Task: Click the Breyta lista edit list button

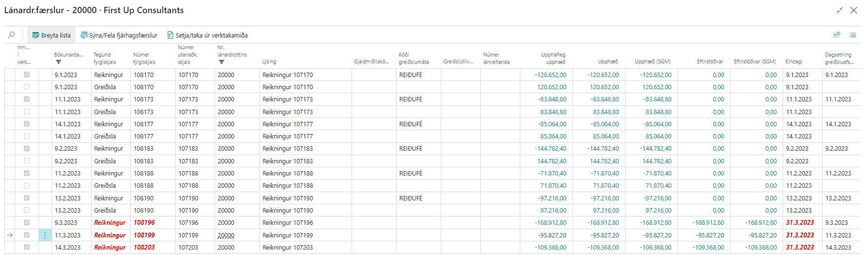Action: 51,35
